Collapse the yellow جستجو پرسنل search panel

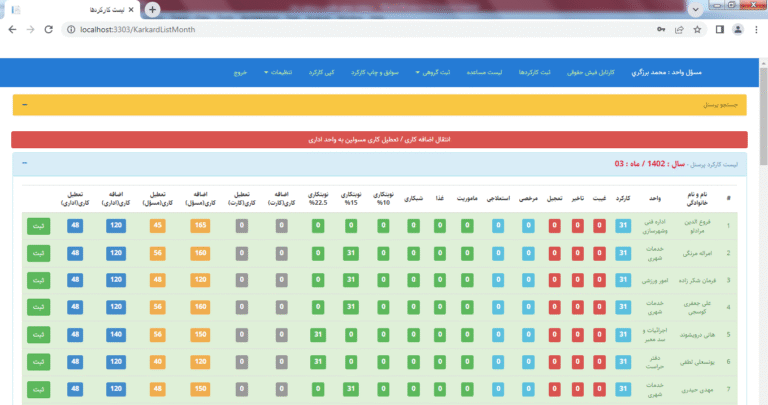(24, 104)
